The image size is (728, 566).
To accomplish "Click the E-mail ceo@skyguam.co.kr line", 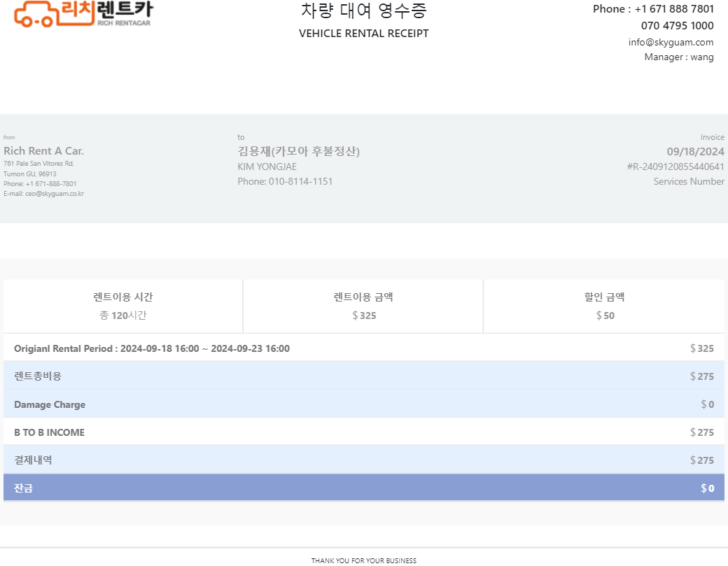I will pyautogui.click(x=43, y=194).
